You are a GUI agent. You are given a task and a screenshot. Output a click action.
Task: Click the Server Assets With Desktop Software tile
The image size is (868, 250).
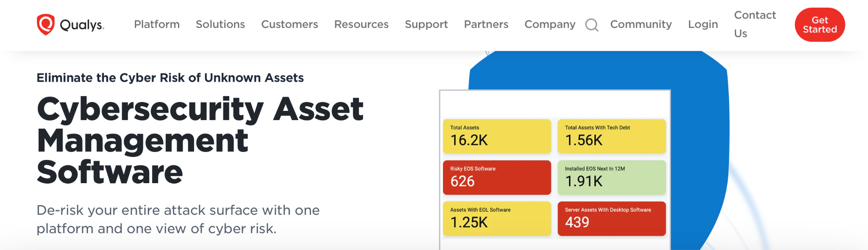[612, 218]
